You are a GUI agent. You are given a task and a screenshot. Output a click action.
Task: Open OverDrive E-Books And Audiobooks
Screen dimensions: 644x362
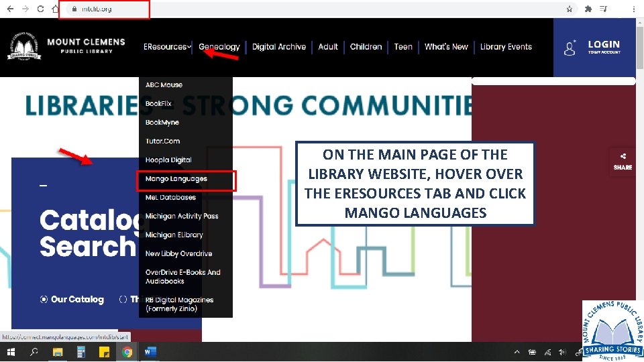point(182,277)
